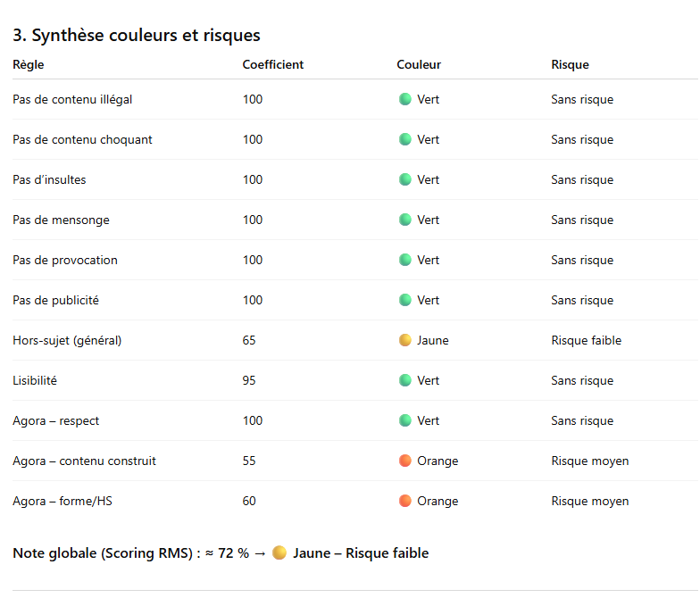700x598 pixels.
Task: Click the "Couleur" column header
Action: pos(419,64)
